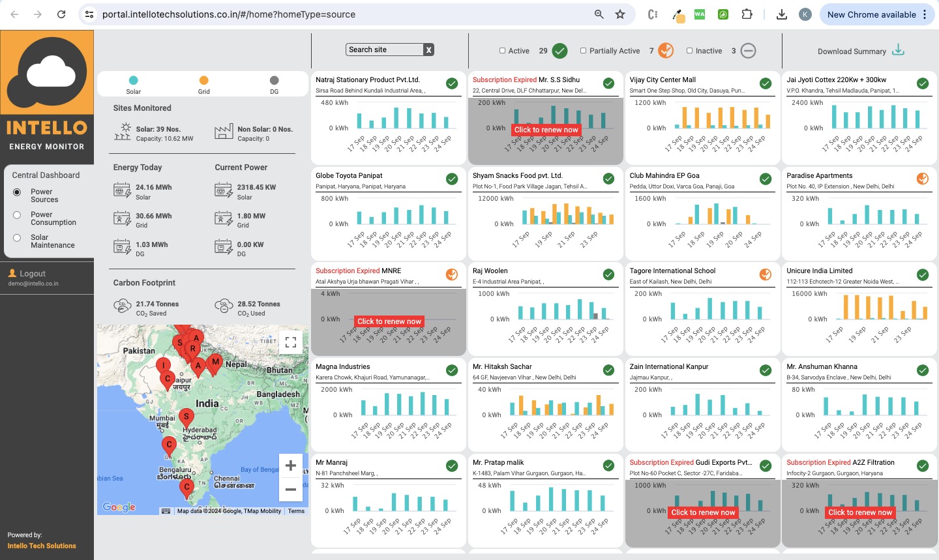939x560 pixels.
Task: Zoom in on the map with the plus control
Action: pos(290,465)
